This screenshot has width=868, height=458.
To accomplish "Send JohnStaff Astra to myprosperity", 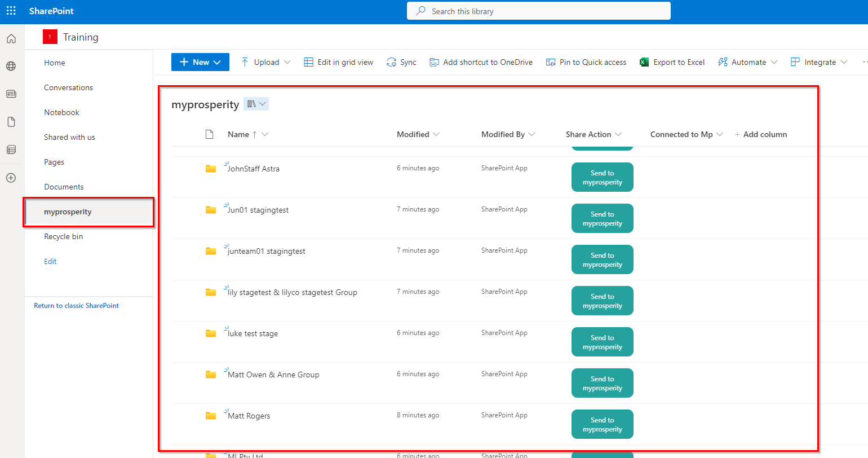I will (x=603, y=177).
